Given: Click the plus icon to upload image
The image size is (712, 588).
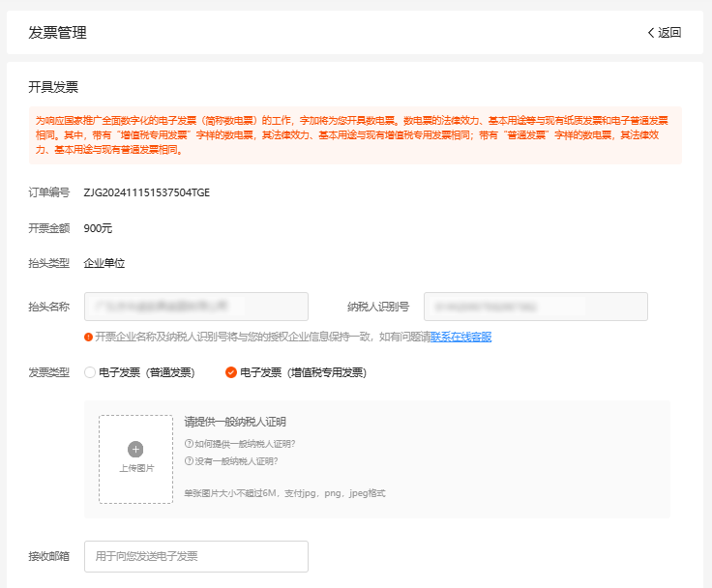Looking at the screenshot, I should pyautogui.click(x=135, y=449).
